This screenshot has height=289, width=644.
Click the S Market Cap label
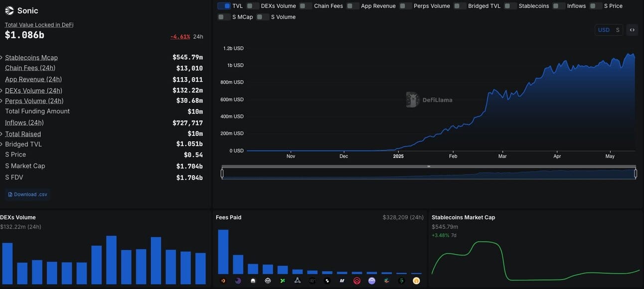[x=25, y=166]
